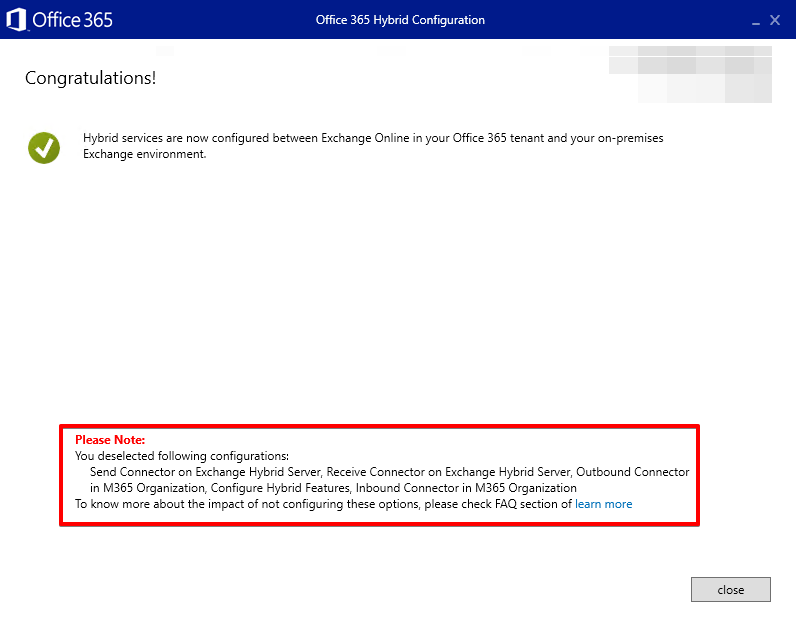This screenshot has width=796, height=625.
Task: Click the green success checkmark icon
Action: 44,148
